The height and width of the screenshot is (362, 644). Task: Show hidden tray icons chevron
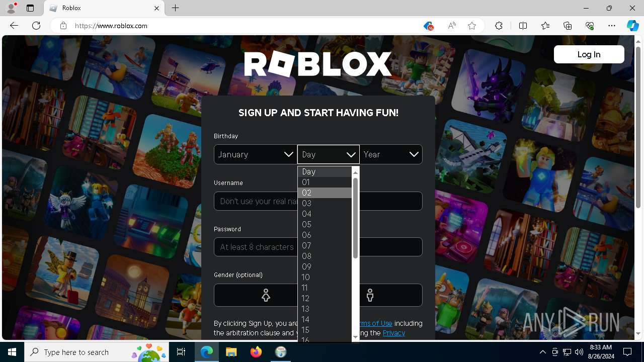pos(542,352)
